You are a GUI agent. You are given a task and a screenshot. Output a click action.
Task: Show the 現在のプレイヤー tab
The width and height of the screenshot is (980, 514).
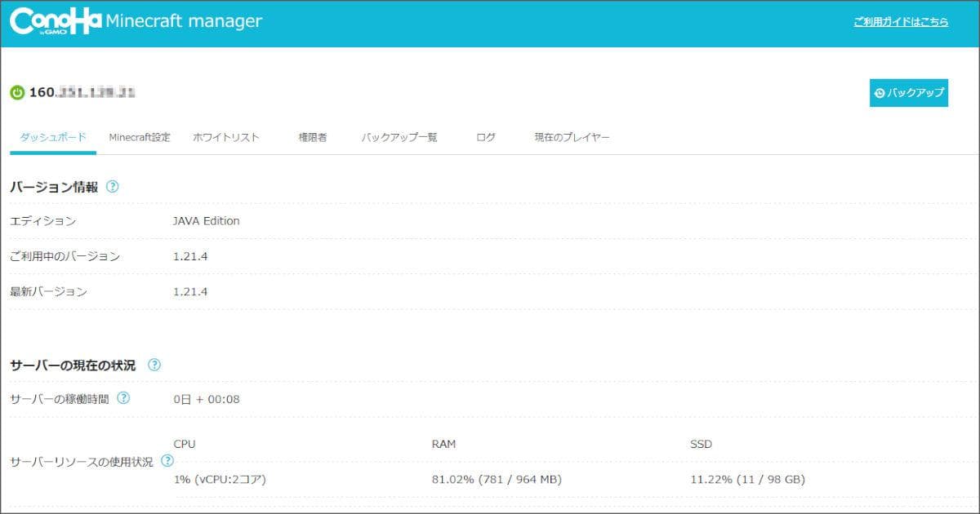572,137
